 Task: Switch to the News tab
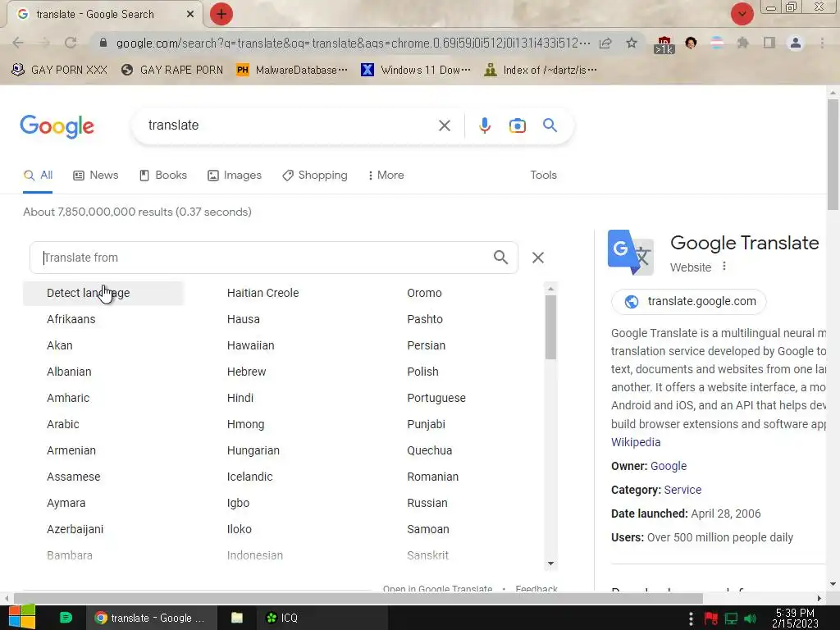96,176
